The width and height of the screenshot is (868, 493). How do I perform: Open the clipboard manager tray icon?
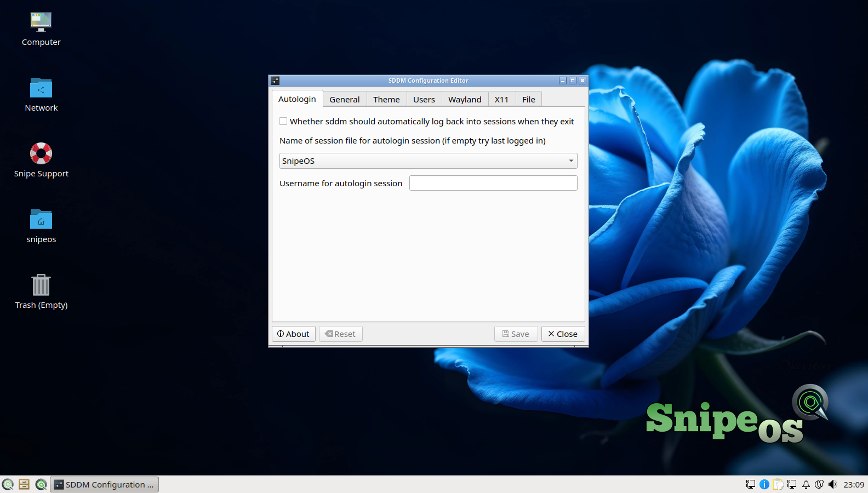pyautogui.click(x=778, y=484)
